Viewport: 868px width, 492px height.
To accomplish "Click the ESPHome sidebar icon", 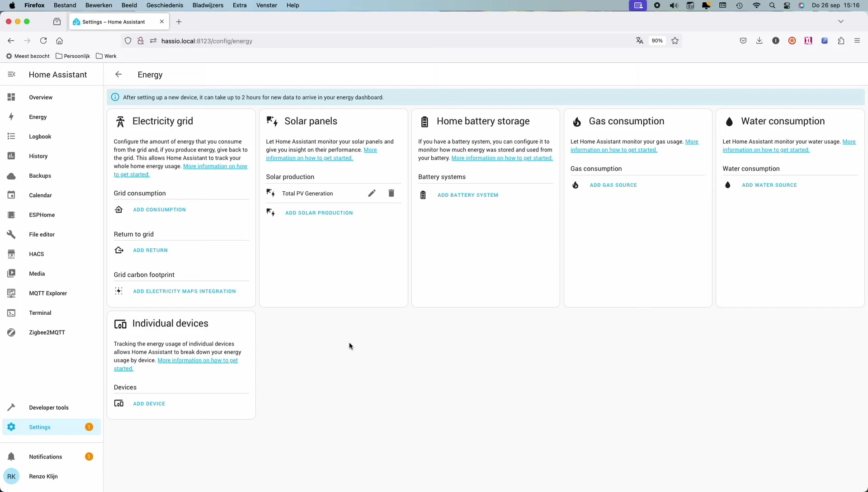I will coord(11,215).
